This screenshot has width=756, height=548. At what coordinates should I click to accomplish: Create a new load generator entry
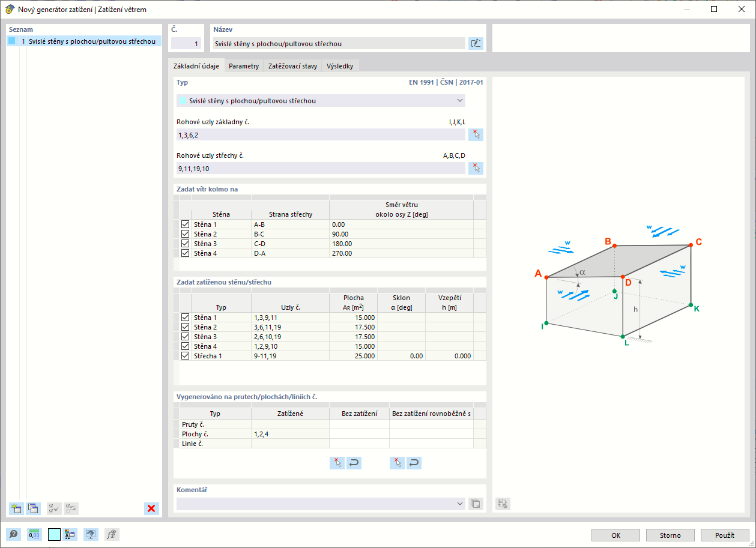pos(16,508)
